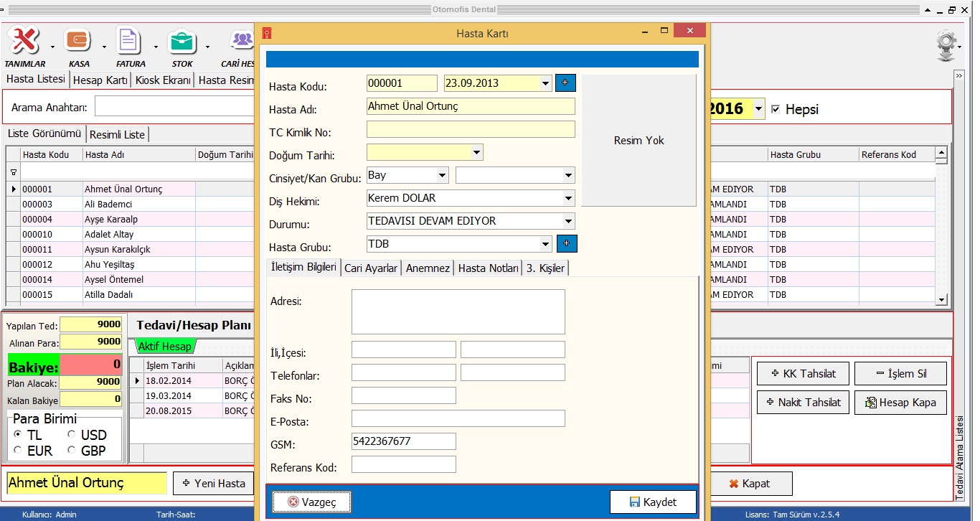Click the filter icon in the patient grid
The height and width of the screenshot is (521, 980).
[13, 173]
